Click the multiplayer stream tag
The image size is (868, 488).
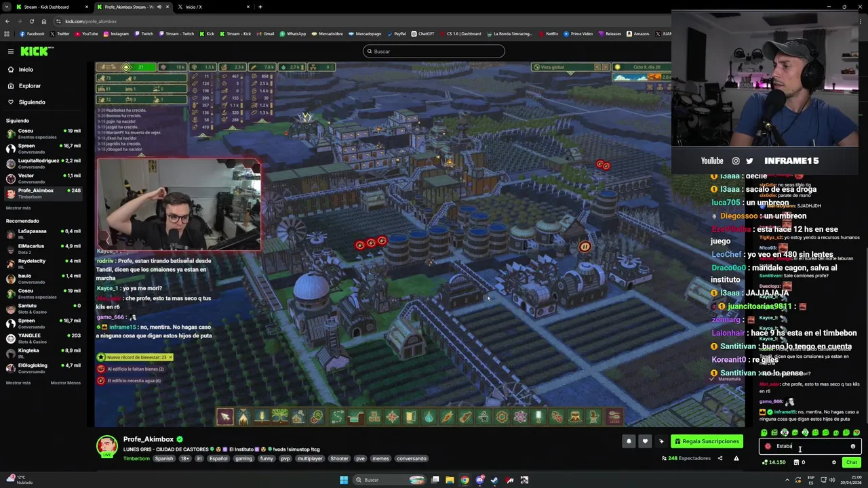310,459
